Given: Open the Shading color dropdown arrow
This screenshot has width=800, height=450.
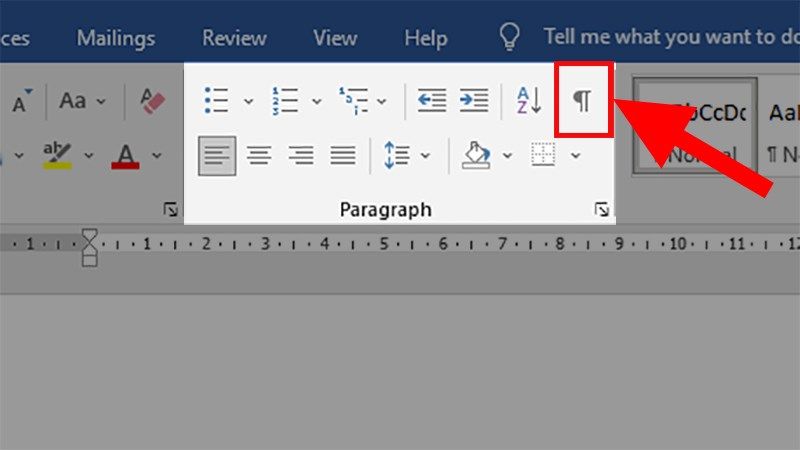Looking at the screenshot, I should click(x=507, y=156).
